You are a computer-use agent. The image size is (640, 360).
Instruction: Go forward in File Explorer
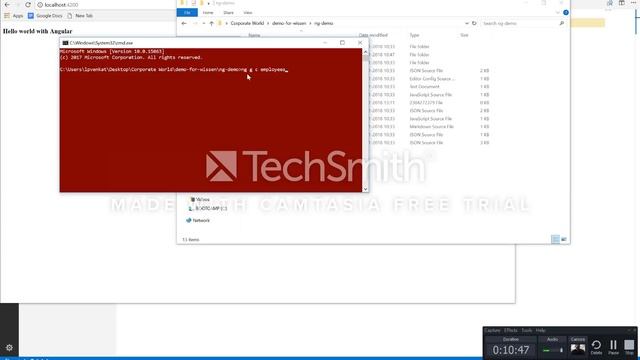pos(195,23)
